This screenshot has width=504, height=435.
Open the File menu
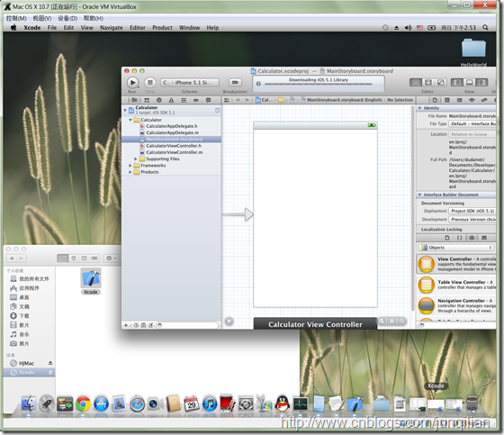point(52,28)
